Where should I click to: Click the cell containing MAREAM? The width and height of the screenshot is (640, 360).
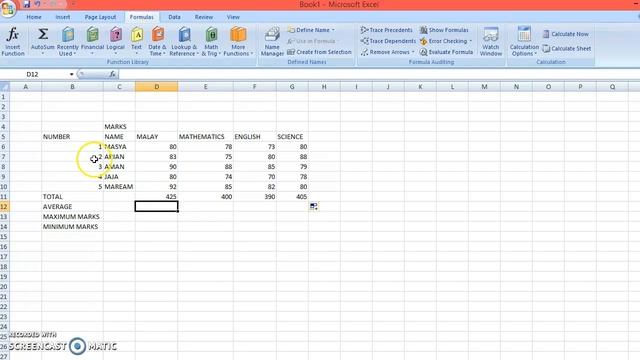[x=119, y=187]
